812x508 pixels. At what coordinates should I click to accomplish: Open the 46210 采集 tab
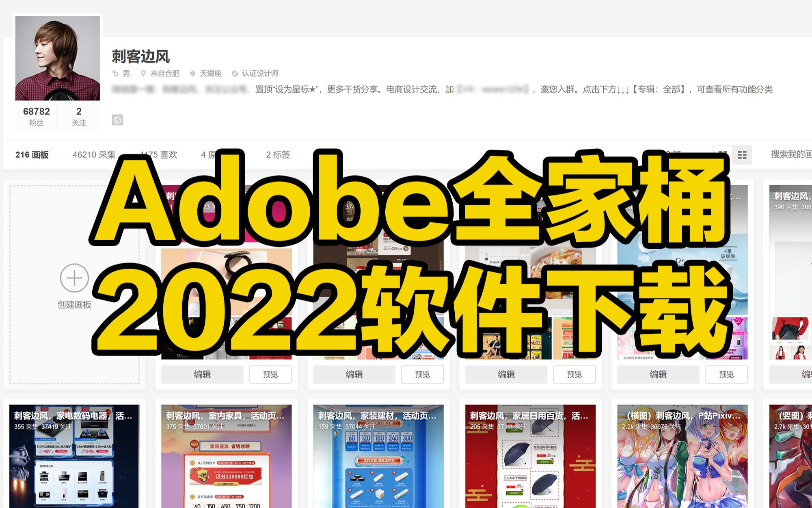tap(94, 155)
